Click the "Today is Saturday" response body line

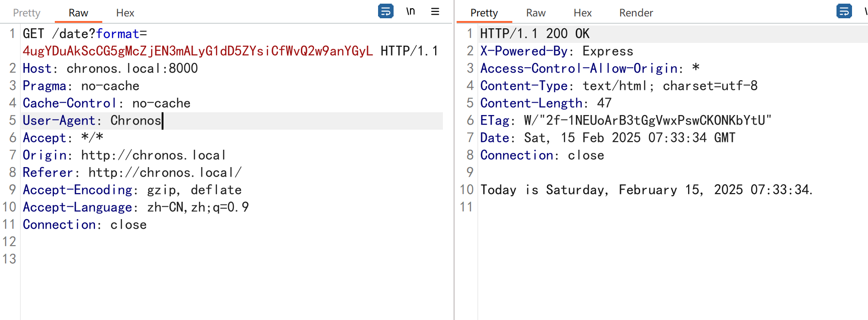pyautogui.click(x=646, y=190)
